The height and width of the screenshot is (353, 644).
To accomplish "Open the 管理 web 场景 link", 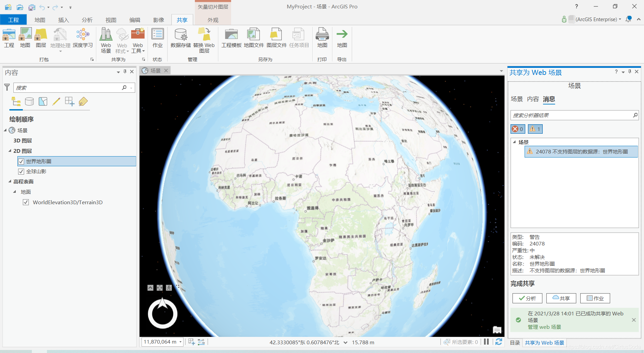I will click(544, 327).
